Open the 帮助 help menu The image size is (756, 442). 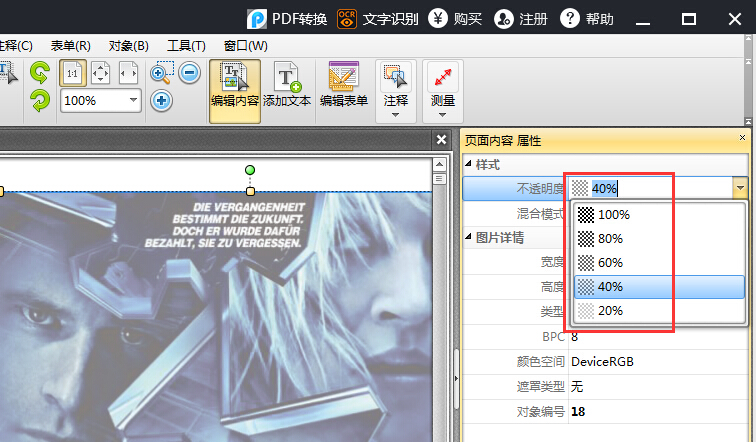587,19
